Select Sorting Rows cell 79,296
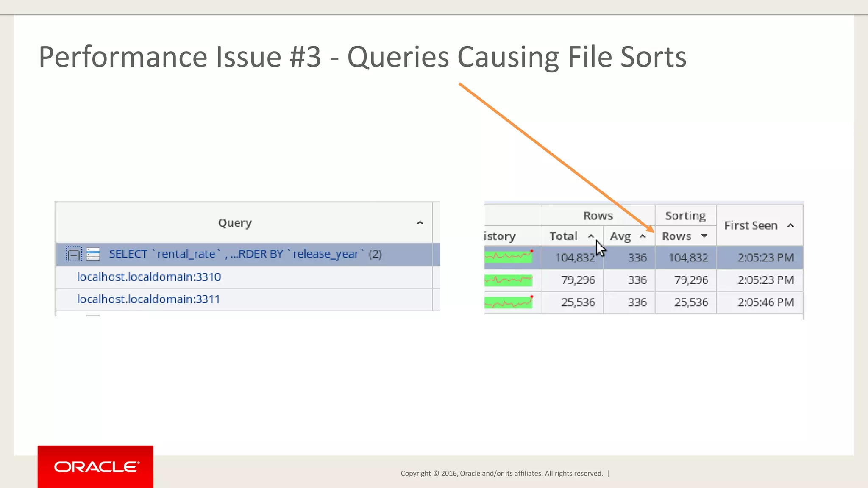The height and width of the screenshot is (488, 868). [x=686, y=280]
